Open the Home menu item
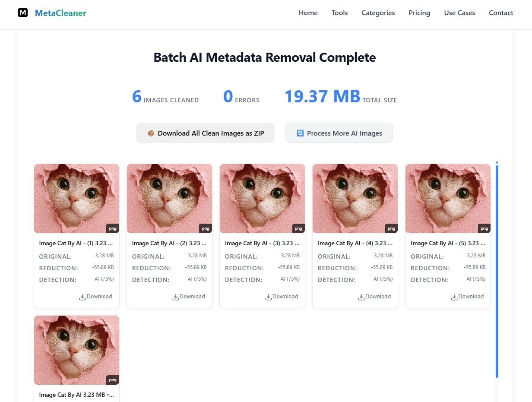Viewport: 532px width, 402px height. (308, 13)
